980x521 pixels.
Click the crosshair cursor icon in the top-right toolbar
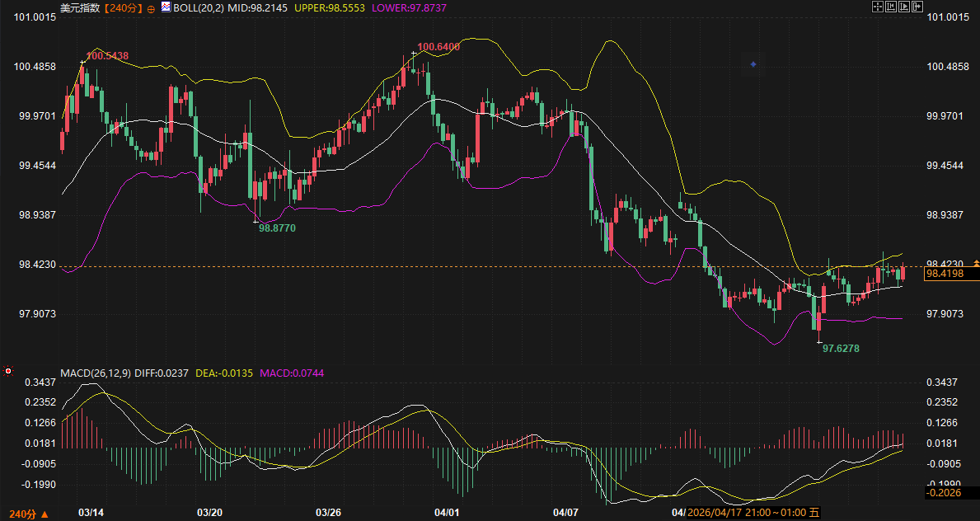[x=876, y=7]
